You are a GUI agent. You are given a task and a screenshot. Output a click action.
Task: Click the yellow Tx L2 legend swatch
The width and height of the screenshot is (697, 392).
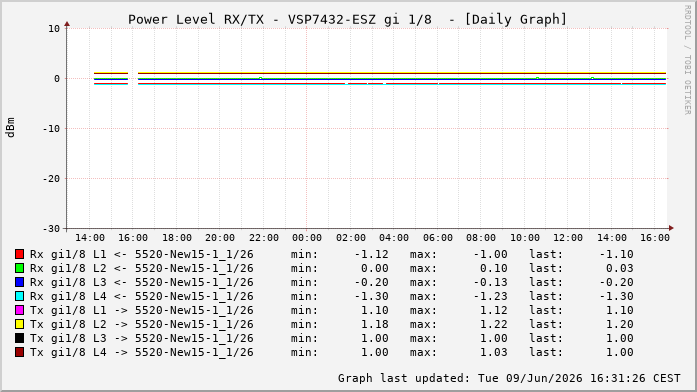(19, 324)
